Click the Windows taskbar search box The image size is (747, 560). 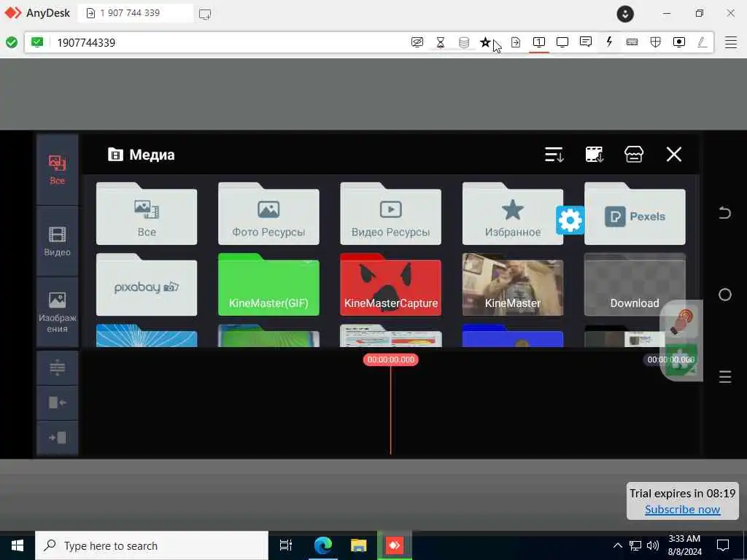pos(152,545)
